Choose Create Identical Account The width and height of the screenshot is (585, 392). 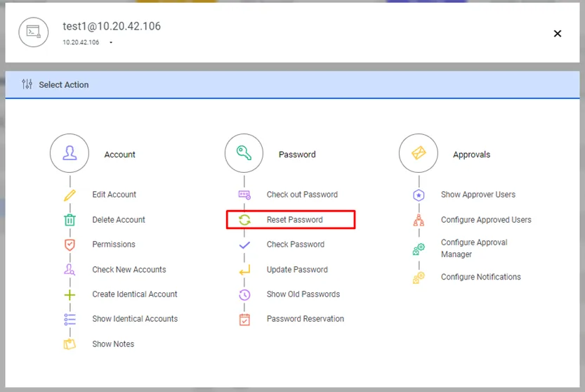coord(135,294)
